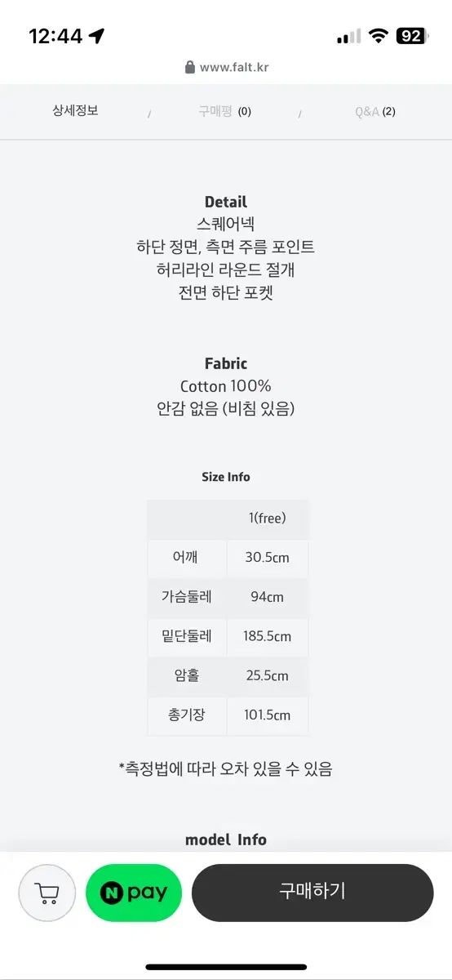The width and height of the screenshot is (452, 980).
Task: Tap the 어깨 30.5cm size row
Action: [x=228, y=559]
